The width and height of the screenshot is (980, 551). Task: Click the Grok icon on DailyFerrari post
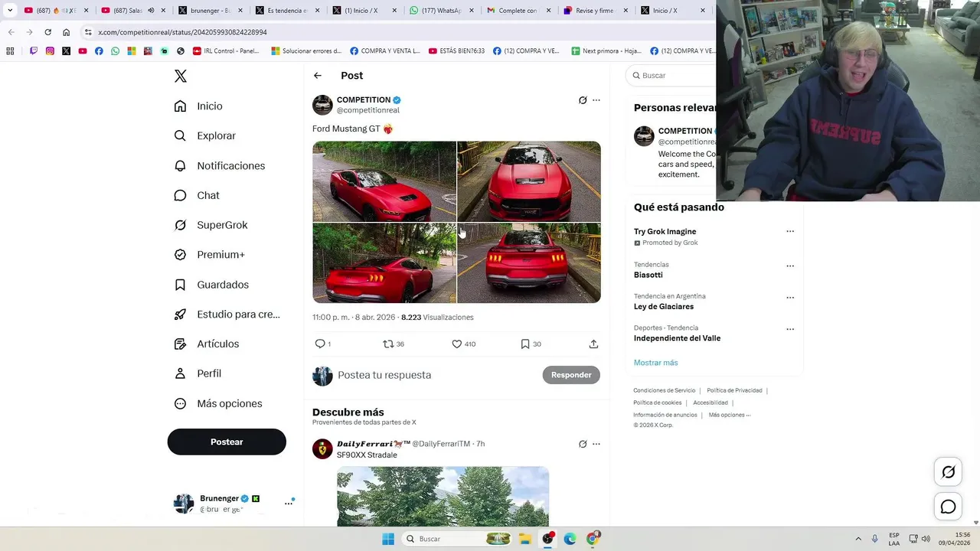point(583,444)
